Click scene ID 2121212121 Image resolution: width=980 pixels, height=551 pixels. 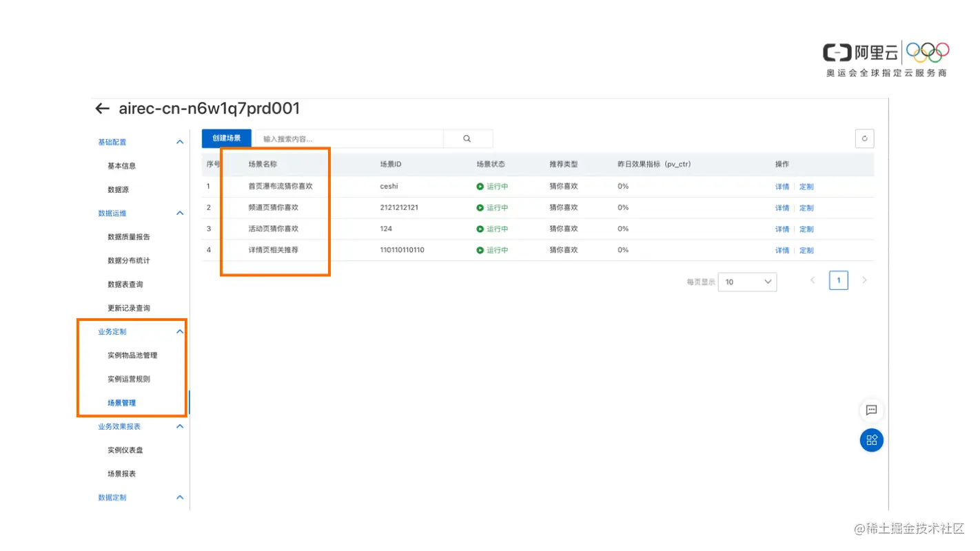[x=399, y=207]
